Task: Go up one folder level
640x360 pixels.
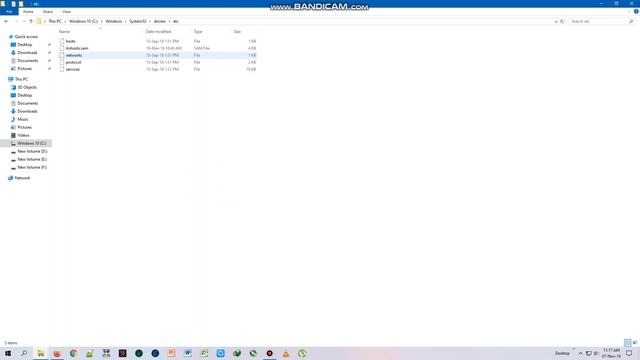Action: pos(31,21)
